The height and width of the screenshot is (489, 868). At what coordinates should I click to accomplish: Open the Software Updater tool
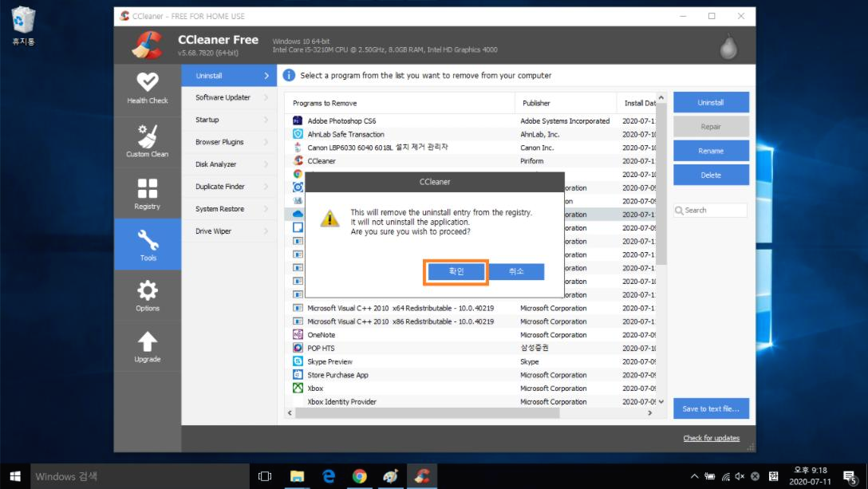pos(229,97)
